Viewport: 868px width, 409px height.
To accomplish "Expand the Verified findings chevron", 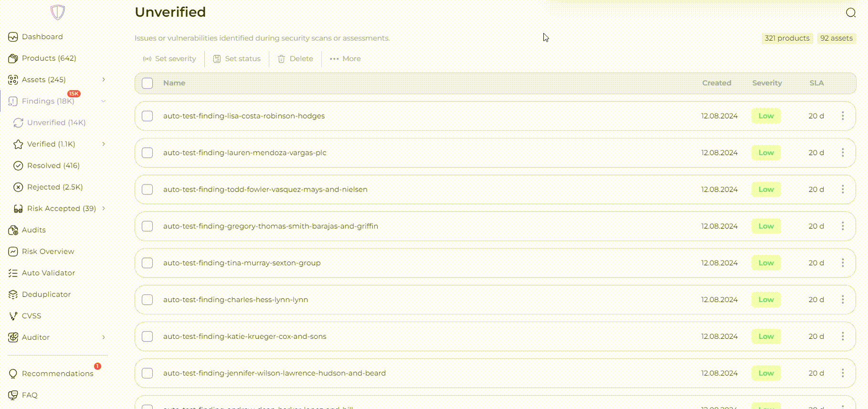I will (x=104, y=144).
